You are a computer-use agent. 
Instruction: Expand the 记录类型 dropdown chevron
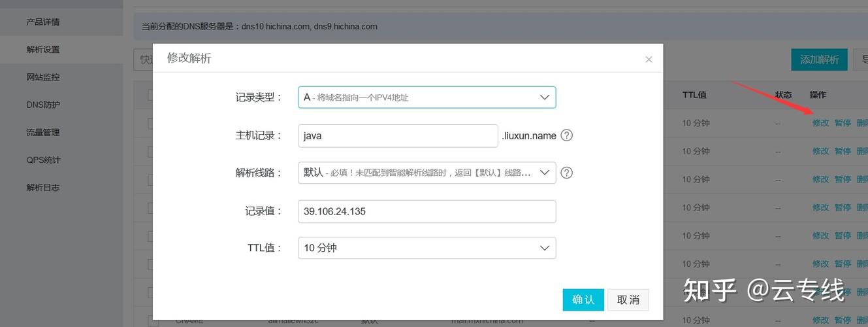coord(545,97)
